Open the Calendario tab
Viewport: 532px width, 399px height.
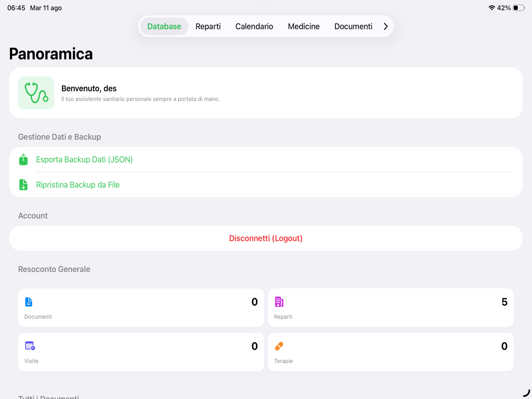(254, 26)
